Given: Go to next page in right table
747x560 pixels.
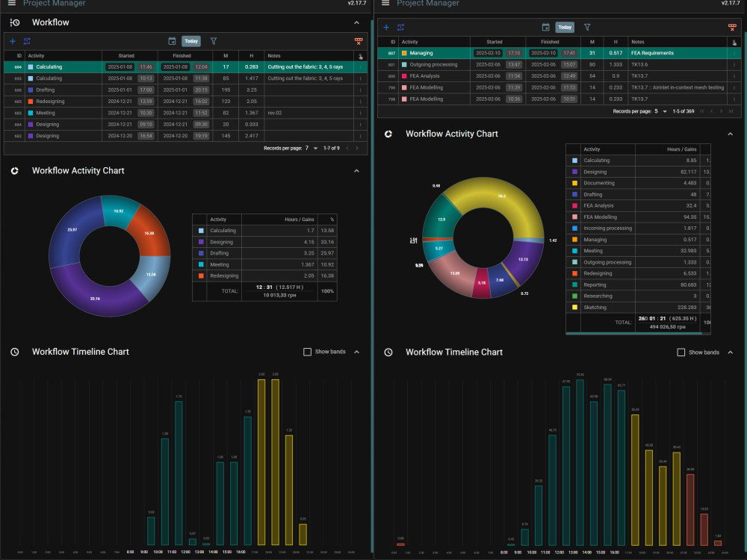Looking at the screenshot, I should coord(721,111).
